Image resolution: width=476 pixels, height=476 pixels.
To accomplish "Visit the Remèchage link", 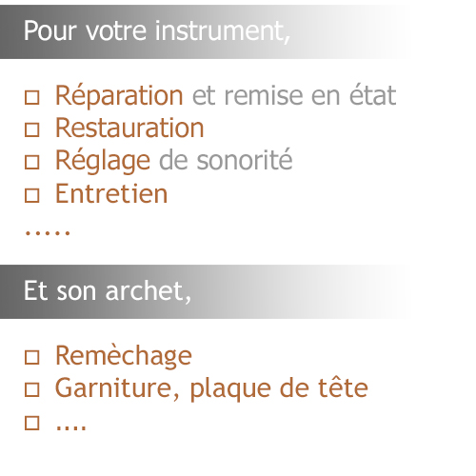I will (124, 357).
